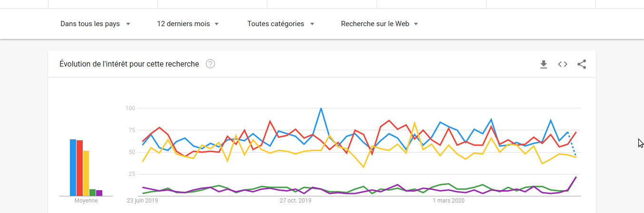
Task: Select the small green average bar
Action: [93, 193]
